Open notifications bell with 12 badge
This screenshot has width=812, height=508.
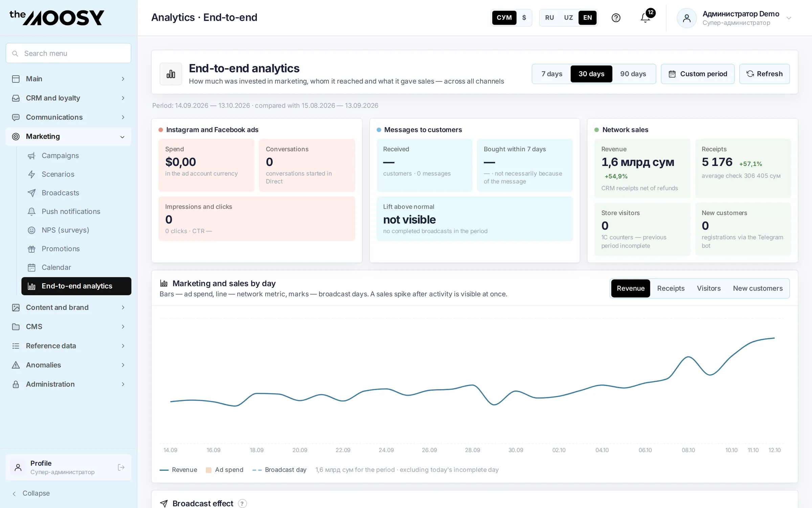(646, 18)
